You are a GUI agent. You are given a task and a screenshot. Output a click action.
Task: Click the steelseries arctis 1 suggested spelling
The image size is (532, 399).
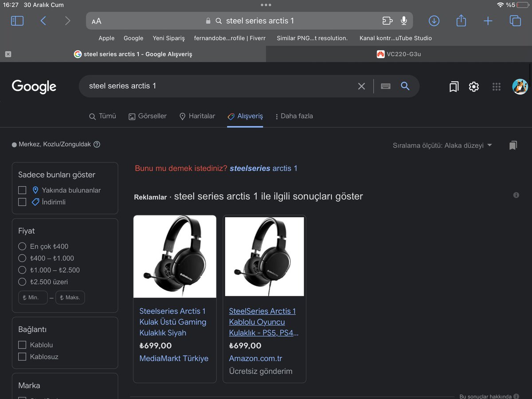263,168
